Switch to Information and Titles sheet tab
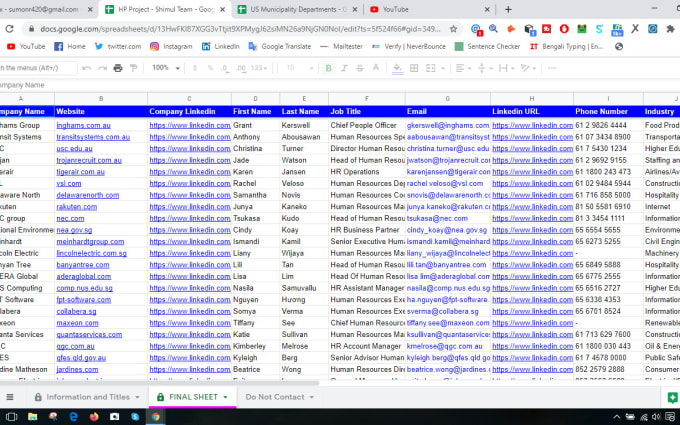 87,397
